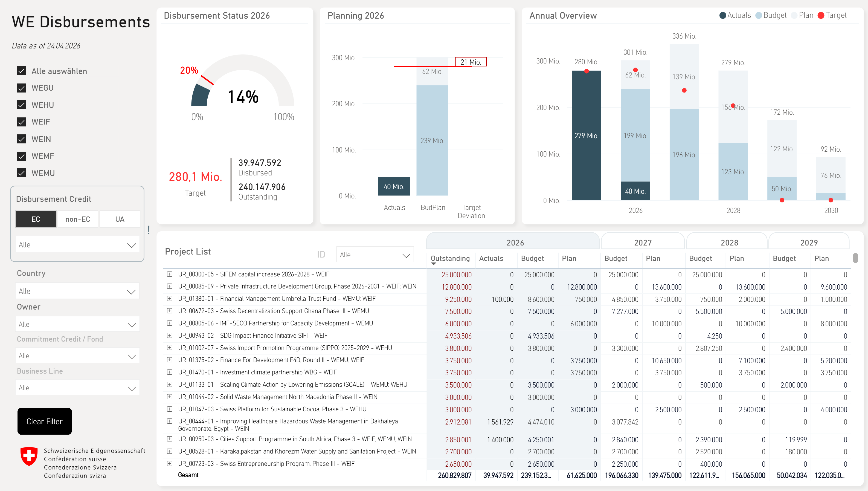Expand the UR_01002-07 Swiss Import Promotion row
Viewport: 868px width, 491px height.
pos(170,348)
